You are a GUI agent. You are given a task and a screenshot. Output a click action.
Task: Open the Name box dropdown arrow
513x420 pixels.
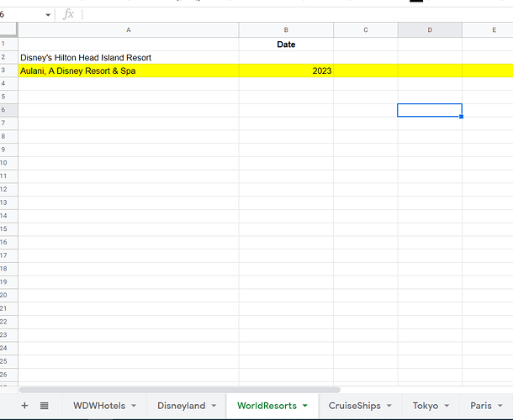[x=48, y=15]
